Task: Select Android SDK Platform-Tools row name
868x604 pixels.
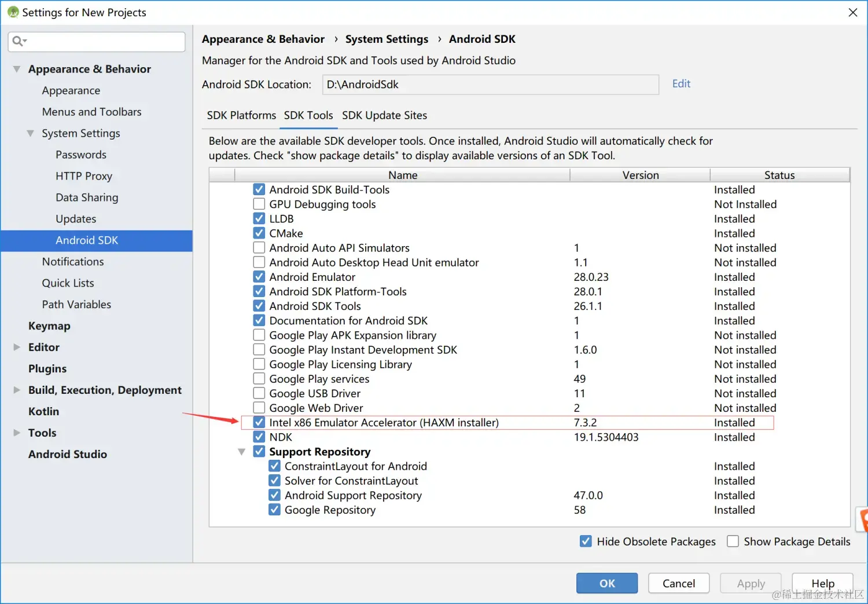Action: [x=338, y=291]
